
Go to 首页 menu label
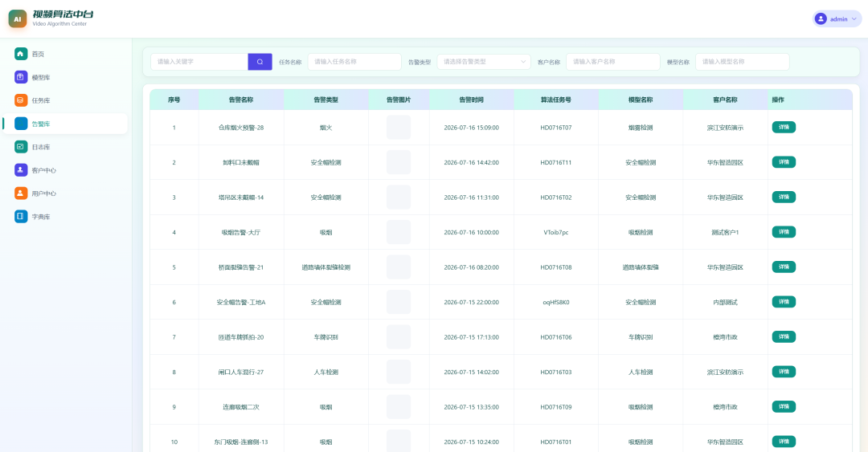point(38,55)
